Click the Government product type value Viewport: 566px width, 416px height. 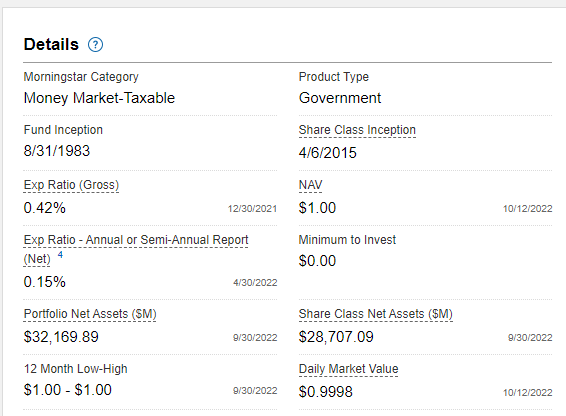(x=340, y=98)
